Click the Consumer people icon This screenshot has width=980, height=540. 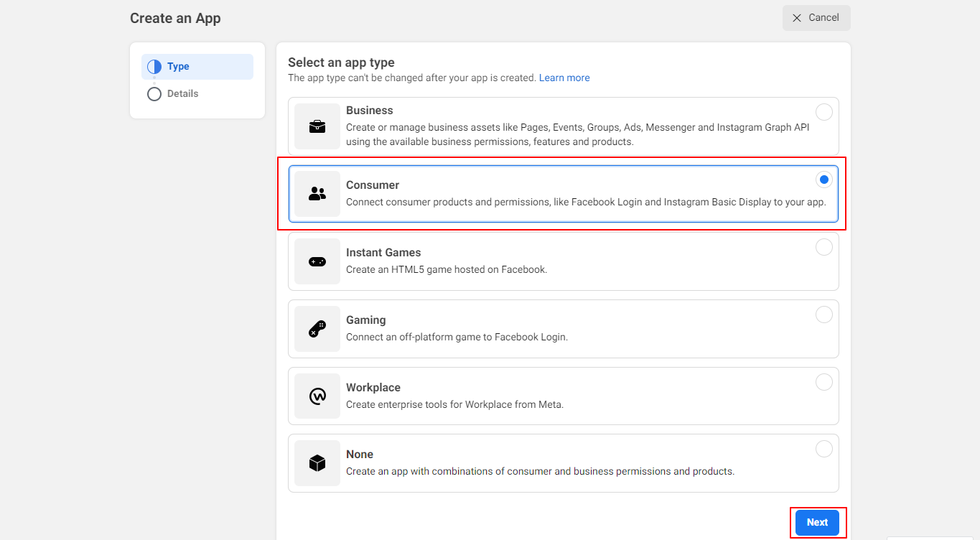[x=317, y=194]
